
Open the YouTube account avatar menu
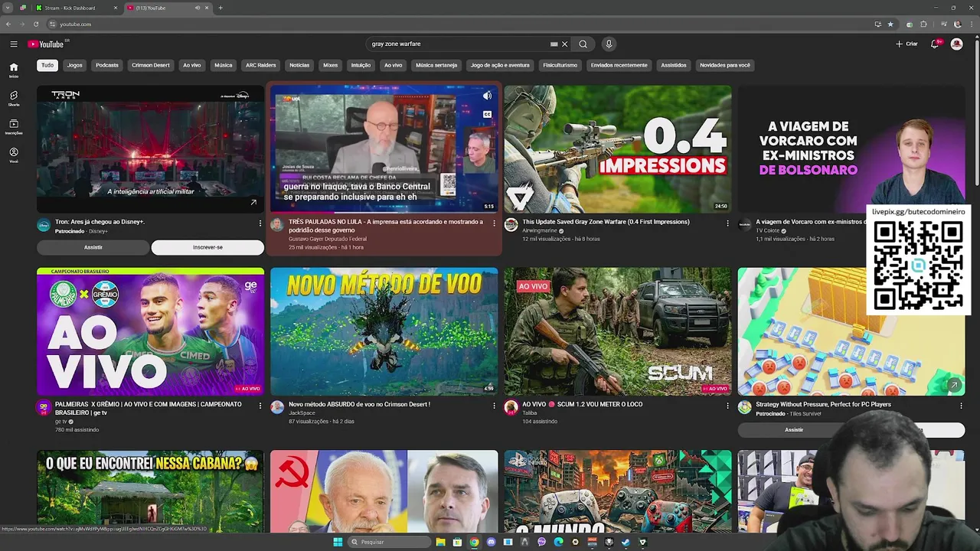pos(956,44)
